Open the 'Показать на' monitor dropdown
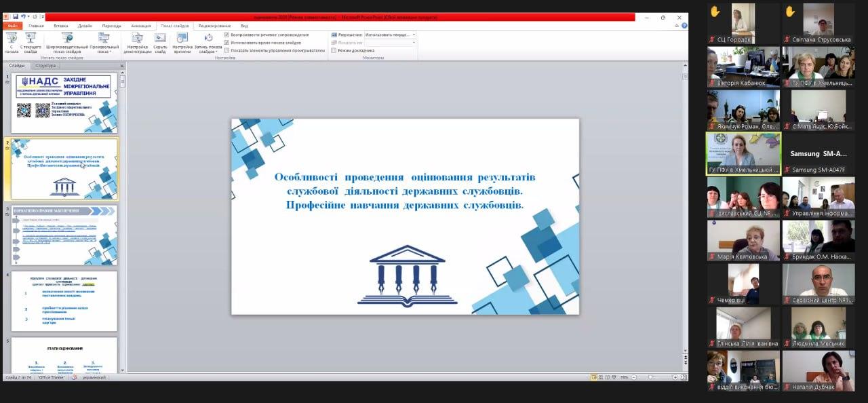Viewport: 868px width, 403px height. pos(391,42)
